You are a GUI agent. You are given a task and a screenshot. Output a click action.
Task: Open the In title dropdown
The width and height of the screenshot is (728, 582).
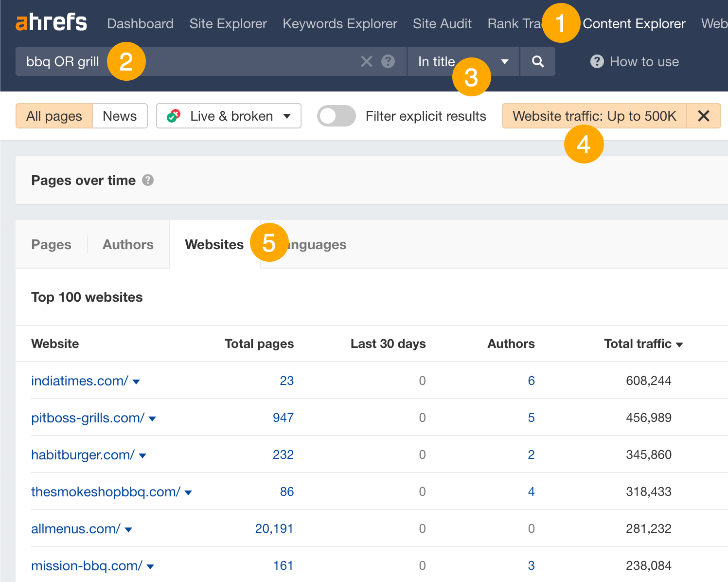pyautogui.click(x=504, y=61)
